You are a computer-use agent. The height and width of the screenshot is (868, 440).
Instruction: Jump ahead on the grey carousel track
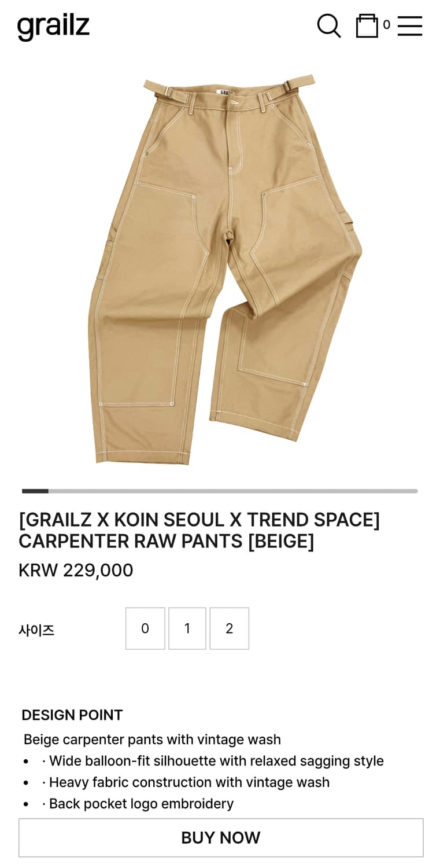(x=233, y=491)
